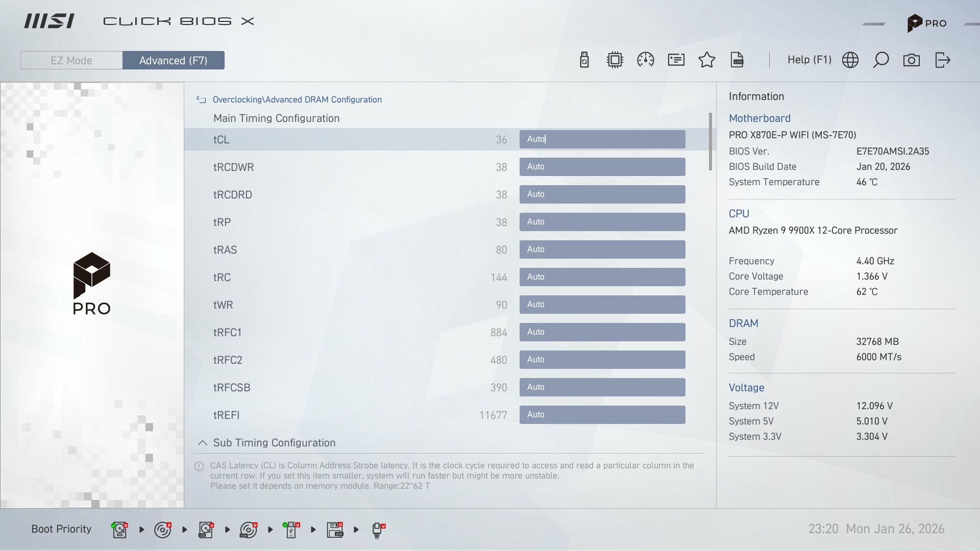
Task: Open the CPU specifications panel icon
Action: (x=615, y=60)
